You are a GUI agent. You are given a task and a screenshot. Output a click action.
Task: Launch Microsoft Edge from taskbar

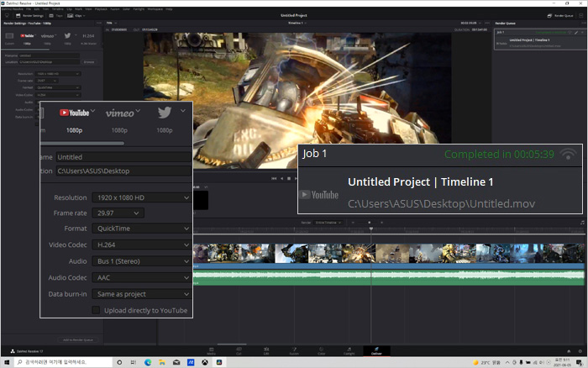click(148, 362)
